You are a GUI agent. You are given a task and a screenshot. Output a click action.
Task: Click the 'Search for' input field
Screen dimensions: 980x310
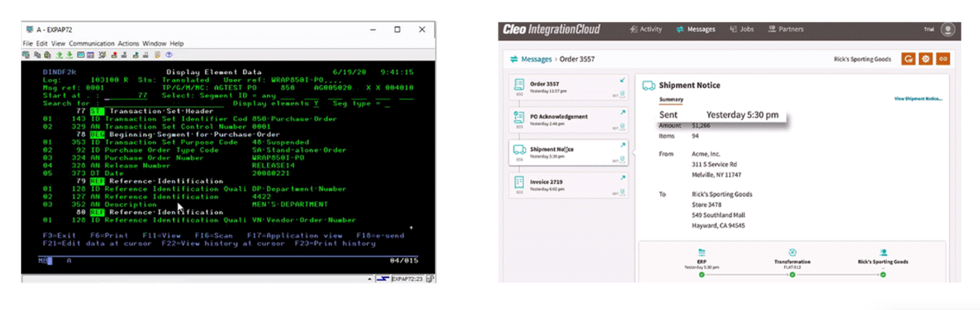[x=164, y=103]
